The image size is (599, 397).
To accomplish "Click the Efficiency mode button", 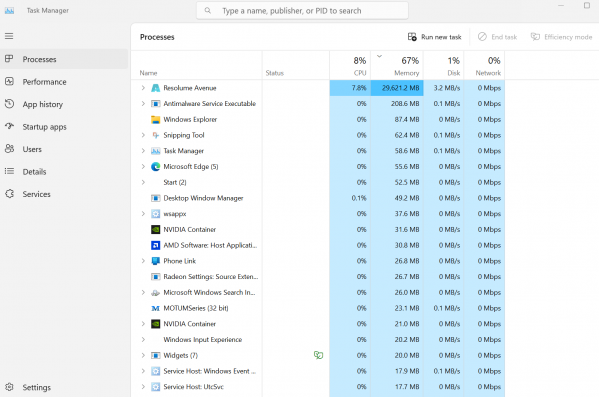I will pos(561,37).
